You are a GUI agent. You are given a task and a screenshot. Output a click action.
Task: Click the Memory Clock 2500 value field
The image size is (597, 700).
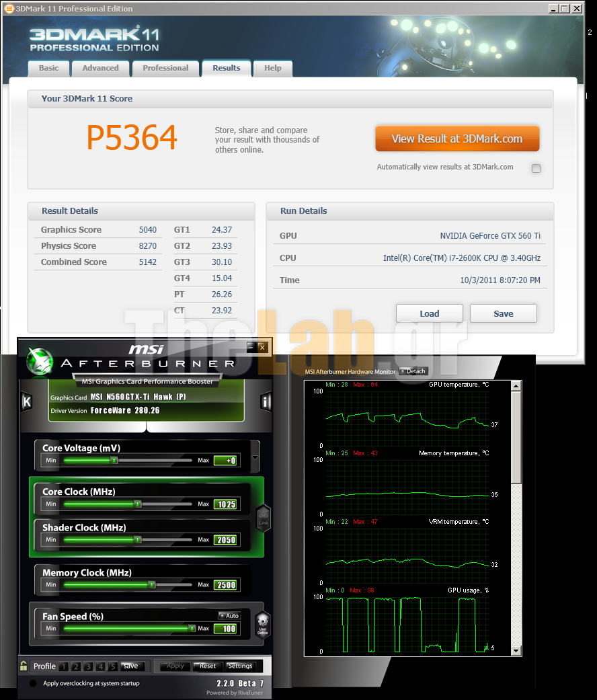227,585
